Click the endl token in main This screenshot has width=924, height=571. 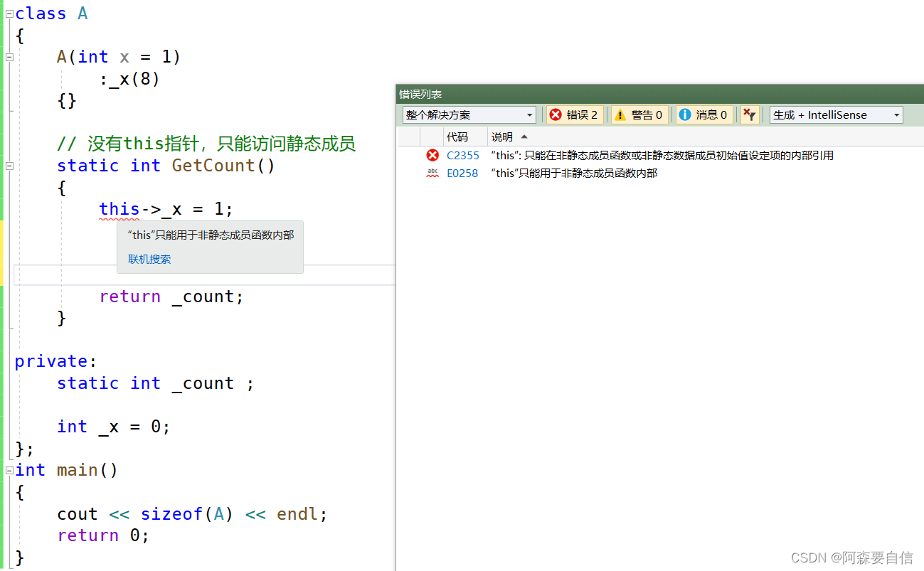[297, 514]
